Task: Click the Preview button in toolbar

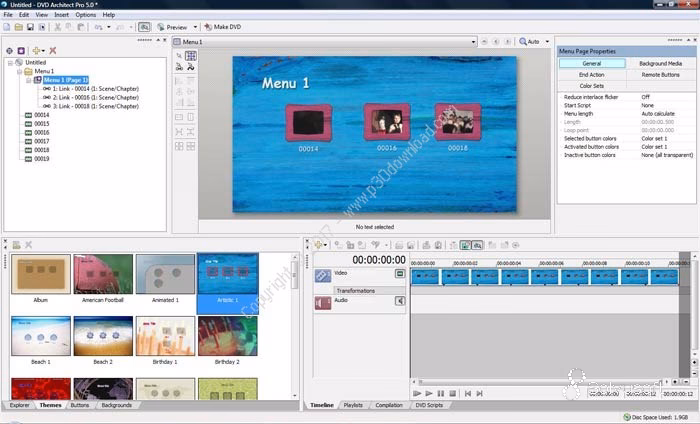Action: [172, 27]
